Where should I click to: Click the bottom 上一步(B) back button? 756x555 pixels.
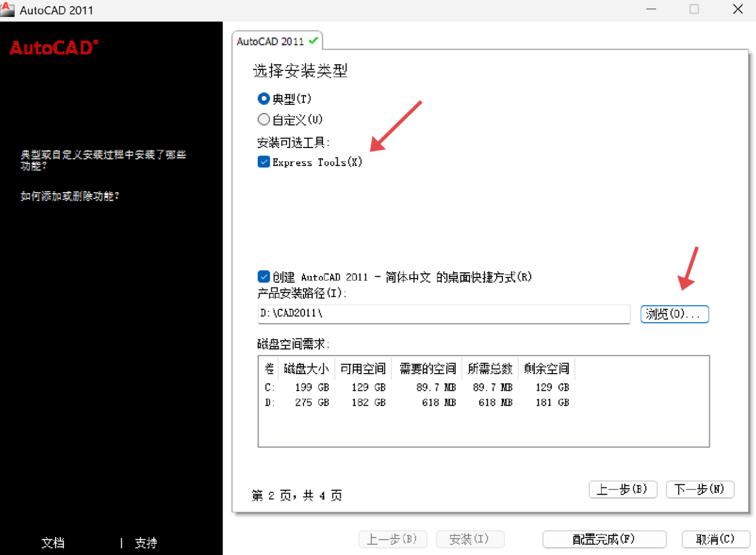[x=393, y=539]
